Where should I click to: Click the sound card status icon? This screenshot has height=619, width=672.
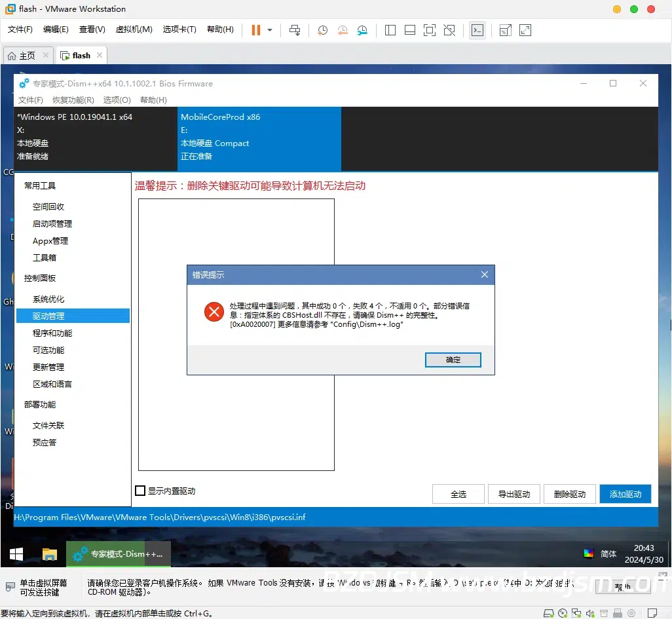pos(590,613)
